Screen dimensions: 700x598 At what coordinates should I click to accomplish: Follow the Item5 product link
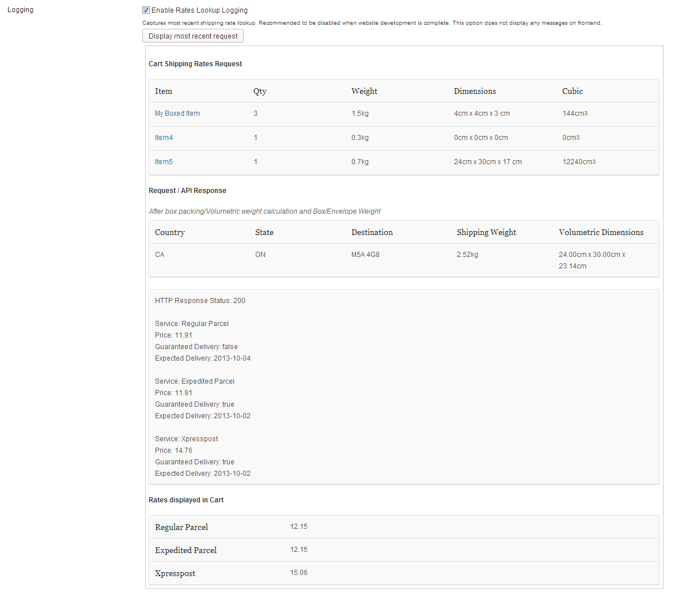click(x=164, y=162)
